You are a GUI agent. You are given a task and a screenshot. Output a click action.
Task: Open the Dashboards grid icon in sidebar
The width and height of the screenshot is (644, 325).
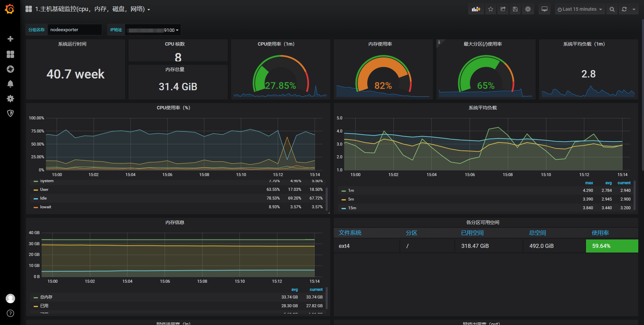10,54
